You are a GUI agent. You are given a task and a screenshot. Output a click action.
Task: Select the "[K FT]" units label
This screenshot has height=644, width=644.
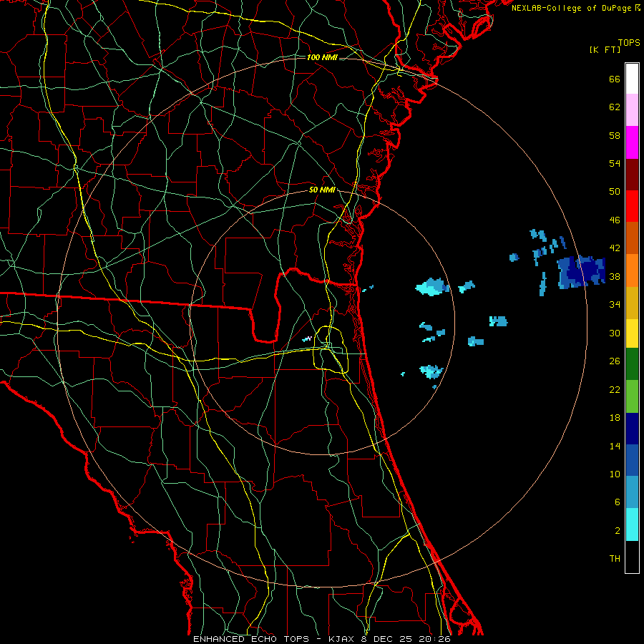tap(605, 50)
